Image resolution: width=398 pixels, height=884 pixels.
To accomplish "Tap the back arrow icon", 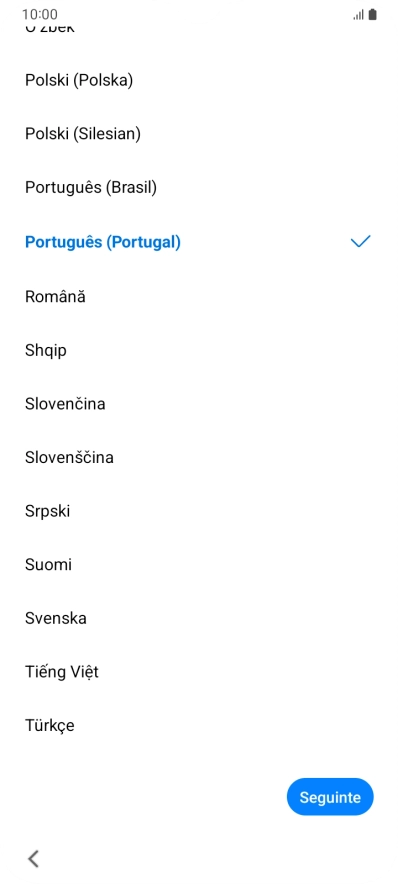I will click(34, 859).
